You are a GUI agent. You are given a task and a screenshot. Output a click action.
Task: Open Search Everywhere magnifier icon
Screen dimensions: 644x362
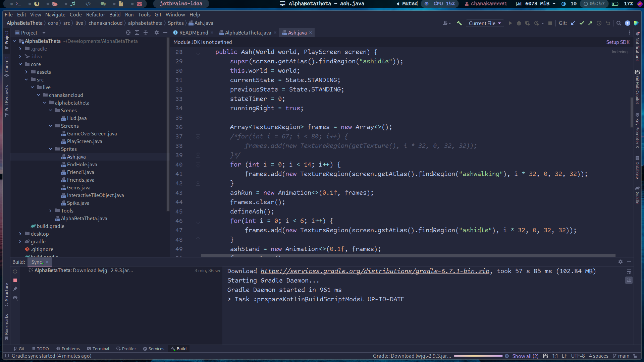tap(619, 23)
